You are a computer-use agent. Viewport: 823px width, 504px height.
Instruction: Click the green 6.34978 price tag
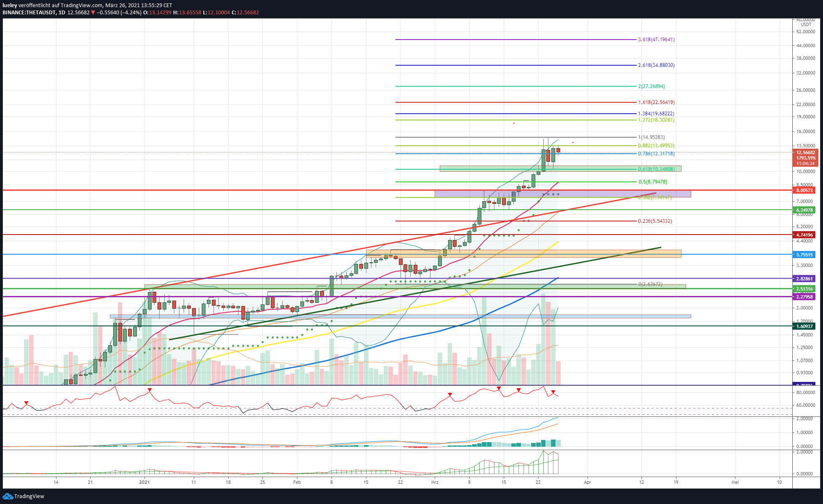(804, 210)
